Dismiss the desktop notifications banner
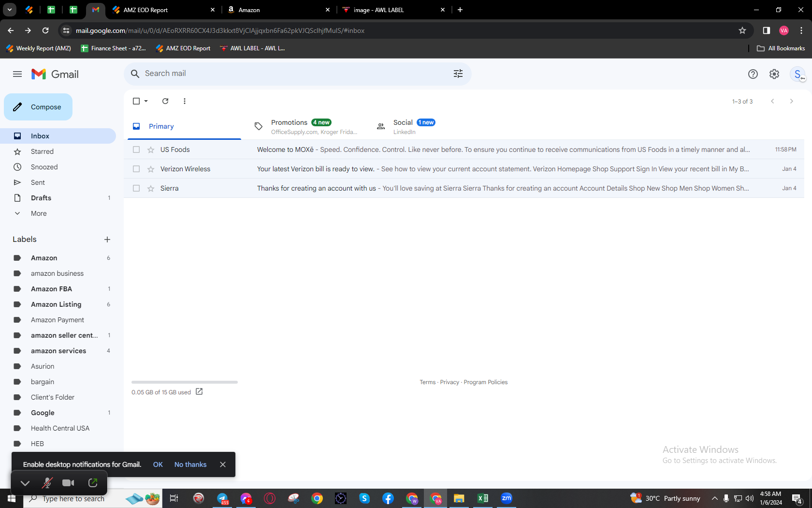 (x=223, y=464)
